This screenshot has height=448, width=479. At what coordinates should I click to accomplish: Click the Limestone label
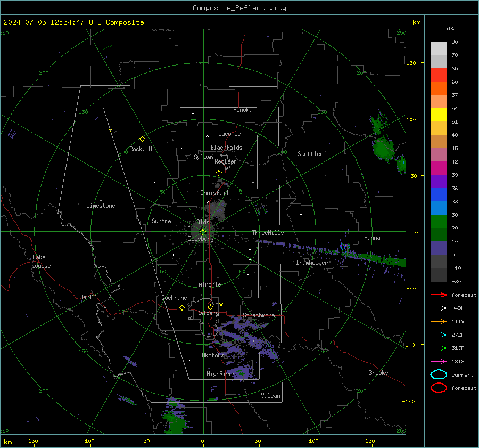[x=101, y=206]
